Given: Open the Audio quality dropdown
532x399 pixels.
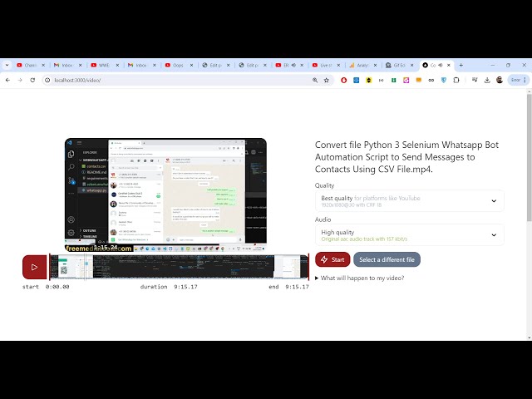Looking at the screenshot, I should pos(409,236).
